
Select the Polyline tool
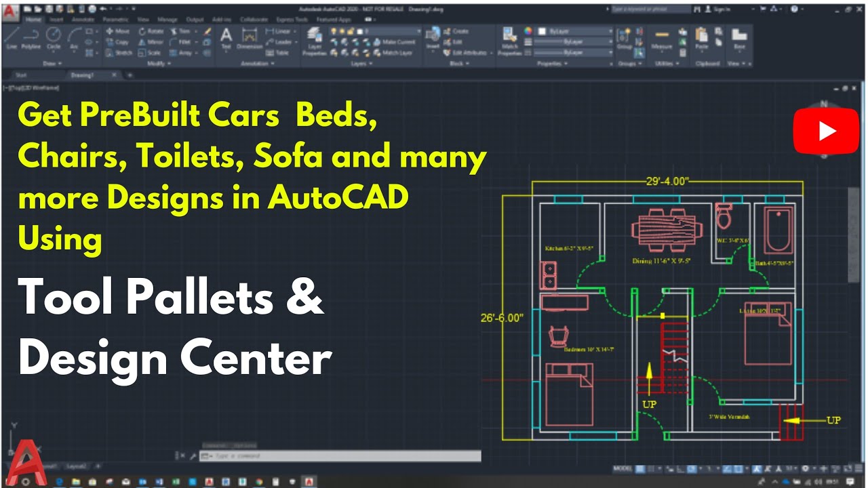(x=31, y=39)
